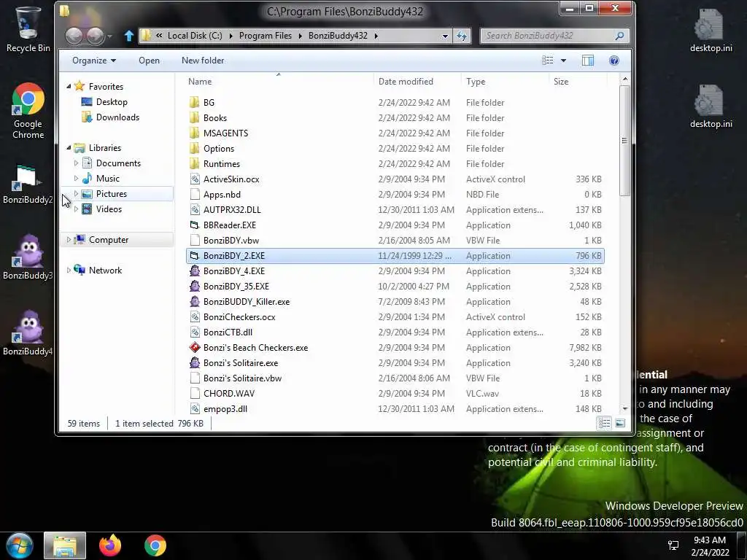
Task: Select the CHORD.WAV file
Action: 395,393
